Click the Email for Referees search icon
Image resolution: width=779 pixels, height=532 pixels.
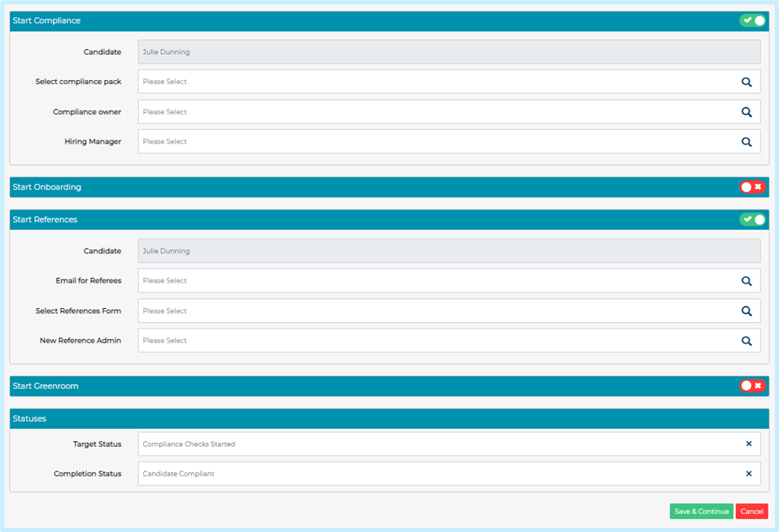tap(746, 280)
